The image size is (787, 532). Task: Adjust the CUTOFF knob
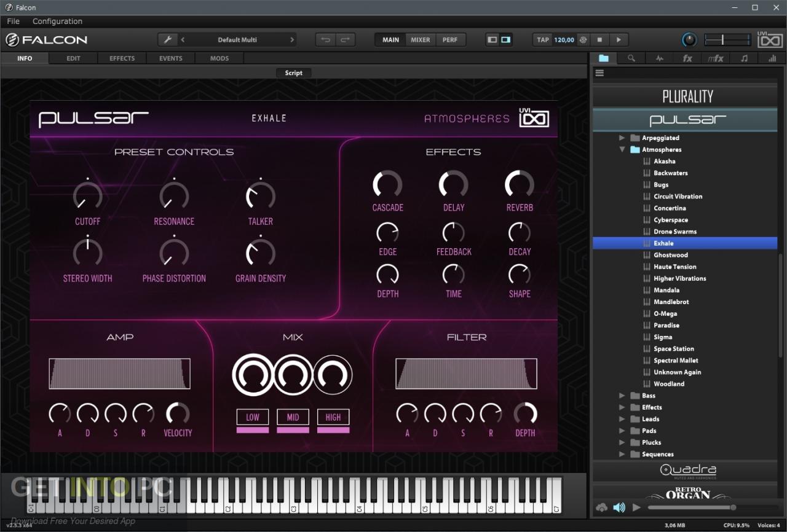coord(88,196)
